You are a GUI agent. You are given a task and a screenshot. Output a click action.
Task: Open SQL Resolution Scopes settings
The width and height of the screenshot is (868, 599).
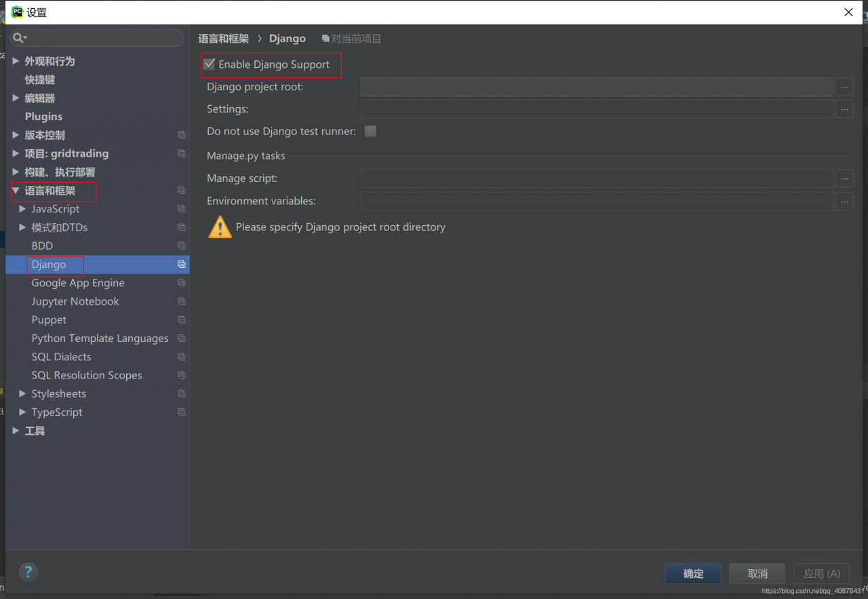point(87,375)
